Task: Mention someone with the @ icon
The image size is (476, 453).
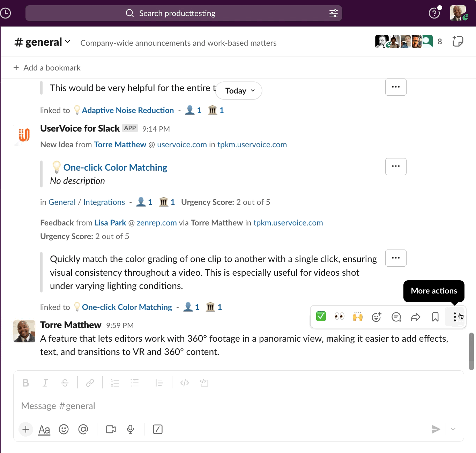Action: click(83, 429)
